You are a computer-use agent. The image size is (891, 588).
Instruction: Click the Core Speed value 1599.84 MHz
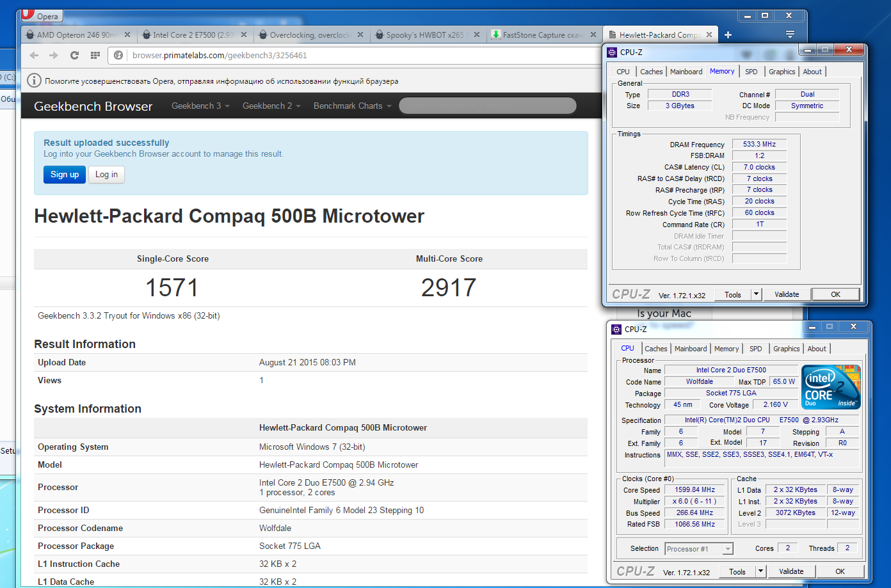(695, 490)
